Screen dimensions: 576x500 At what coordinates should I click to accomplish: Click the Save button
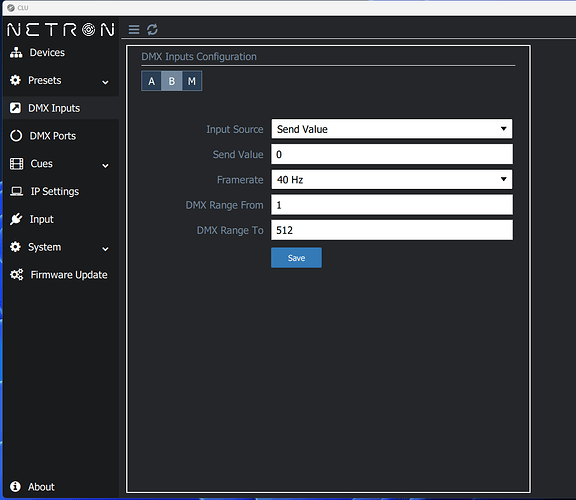tap(296, 258)
